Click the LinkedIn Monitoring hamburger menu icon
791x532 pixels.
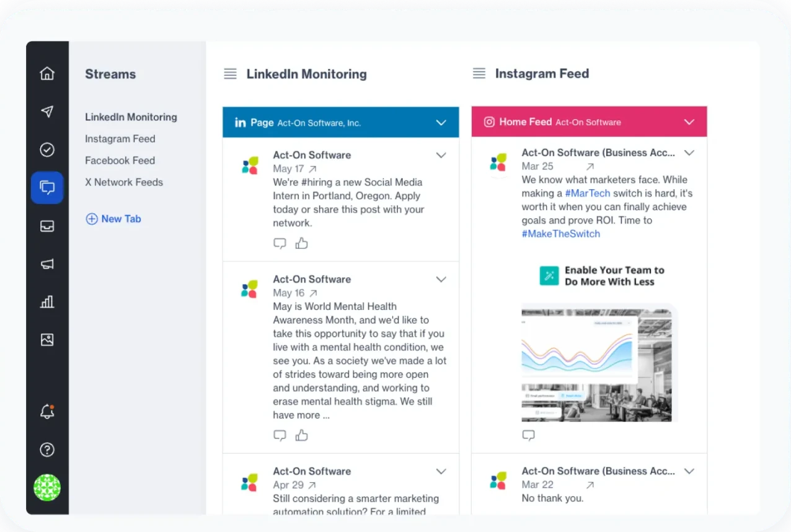[230, 74]
